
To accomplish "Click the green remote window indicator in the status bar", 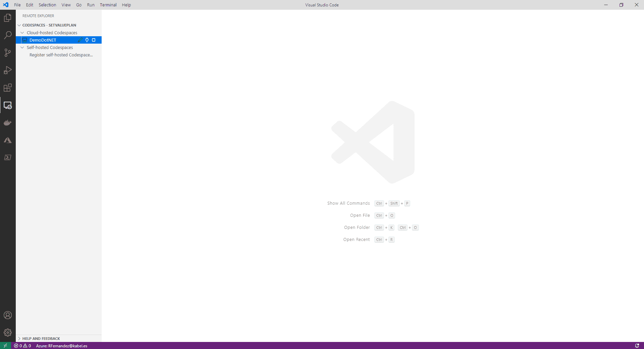I will click(x=5, y=345).
